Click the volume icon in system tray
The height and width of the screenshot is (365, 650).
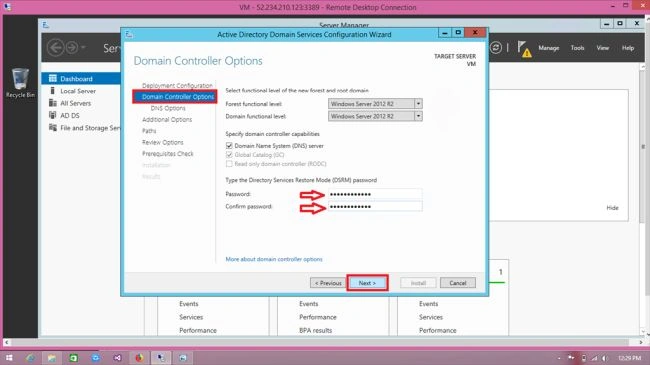(605, 358)
